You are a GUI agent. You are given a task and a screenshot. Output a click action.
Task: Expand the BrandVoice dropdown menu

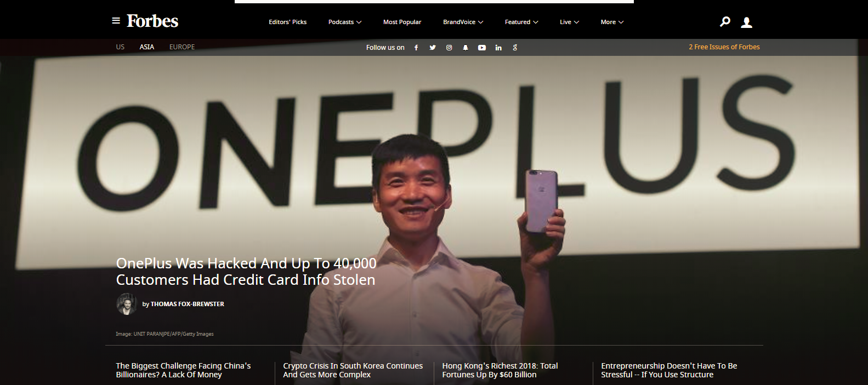click(463, 22)
